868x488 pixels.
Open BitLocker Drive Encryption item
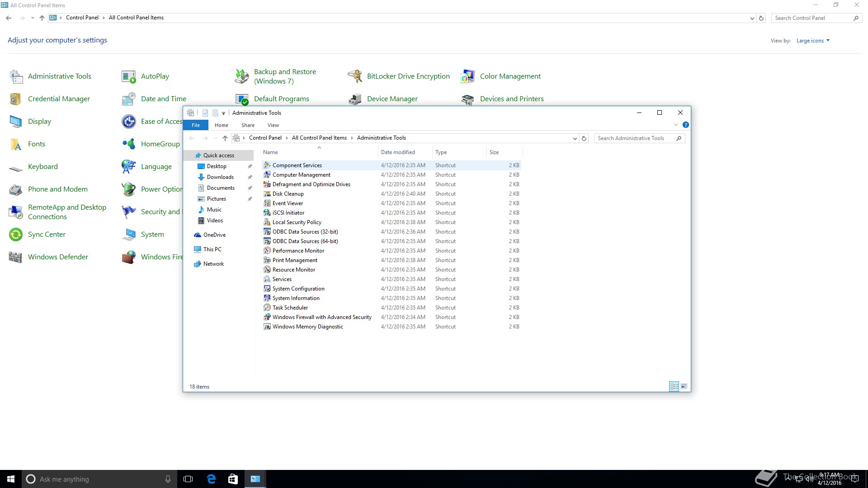tap(399, 76)
